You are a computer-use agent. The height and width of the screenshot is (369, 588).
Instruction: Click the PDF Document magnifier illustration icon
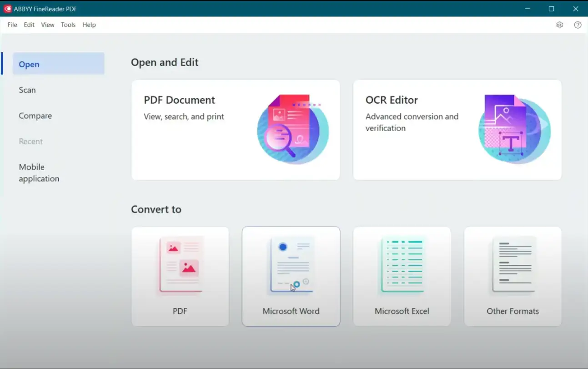click(292, 129)
